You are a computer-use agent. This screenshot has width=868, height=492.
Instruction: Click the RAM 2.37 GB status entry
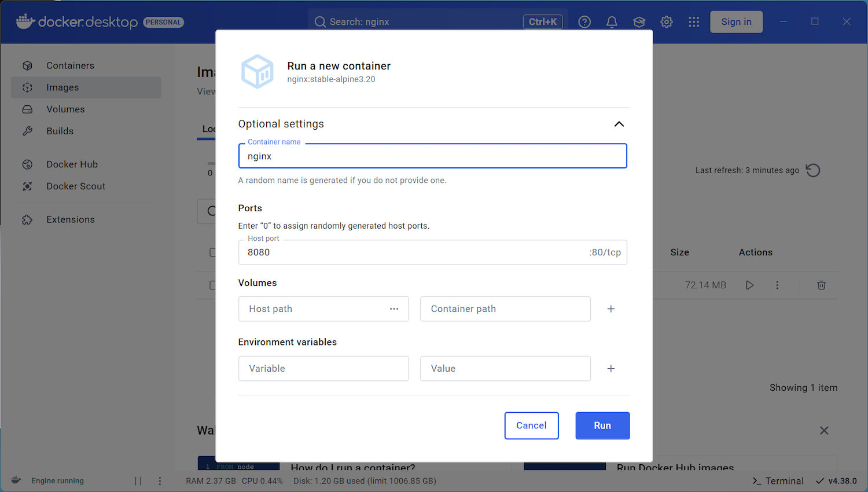[x=211, y=481]
